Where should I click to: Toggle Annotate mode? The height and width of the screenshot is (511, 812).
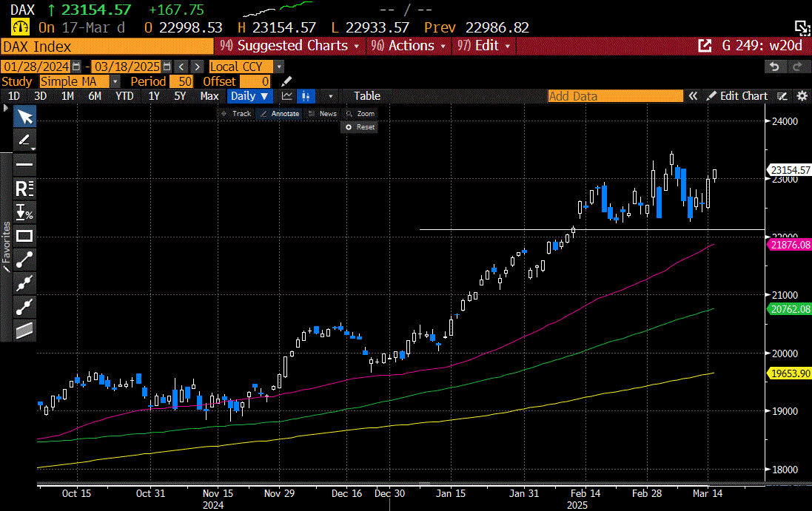pos(280,114)
